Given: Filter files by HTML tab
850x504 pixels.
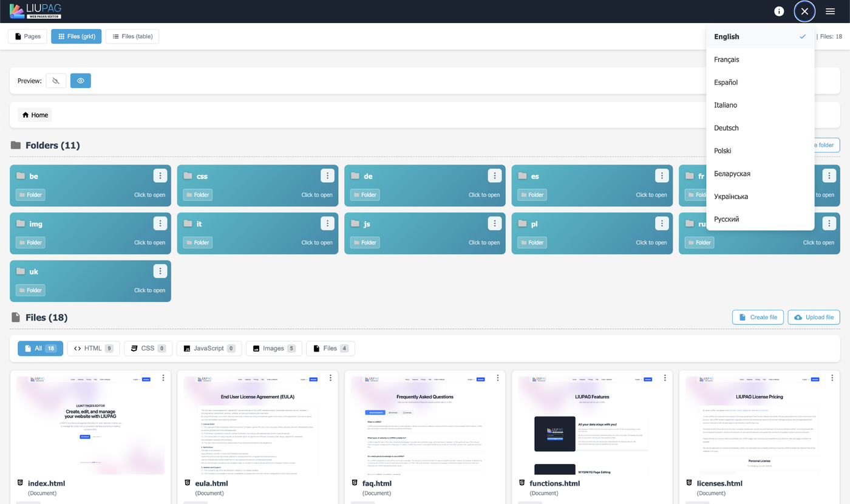Looking at the screenshot, I should [x=93, y=349].
